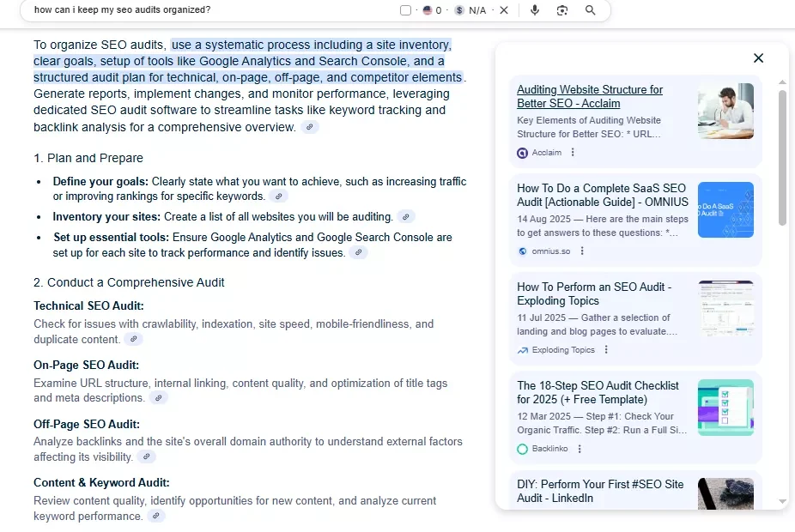Toggle the US flag indicator in the toolbar
The width and height of the screenshot is (795, 532).
428,10
